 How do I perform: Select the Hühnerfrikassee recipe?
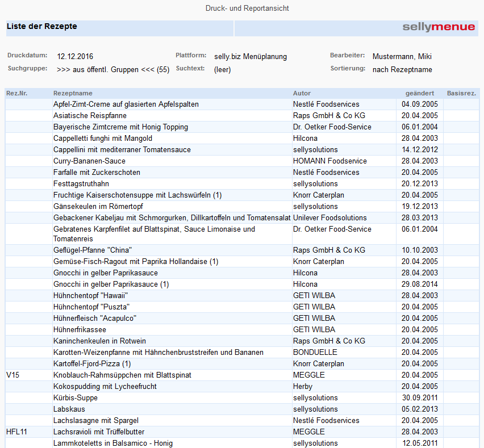click(x=80, y=330)
